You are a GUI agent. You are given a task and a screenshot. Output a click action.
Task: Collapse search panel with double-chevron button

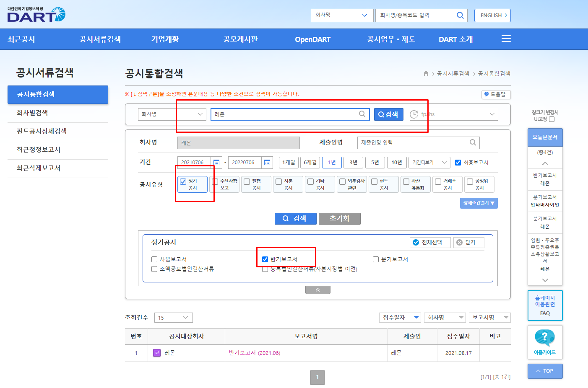tap(318, 290)
